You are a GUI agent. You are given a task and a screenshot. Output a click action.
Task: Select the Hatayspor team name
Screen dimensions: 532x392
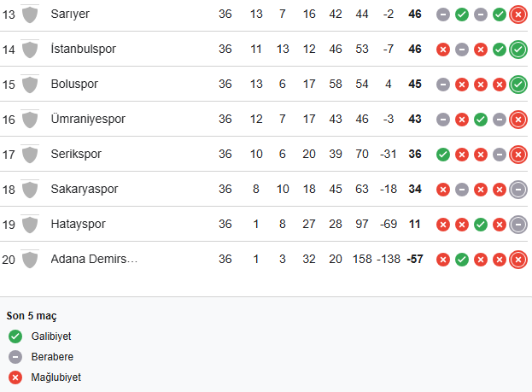click(x=79, y=225)
